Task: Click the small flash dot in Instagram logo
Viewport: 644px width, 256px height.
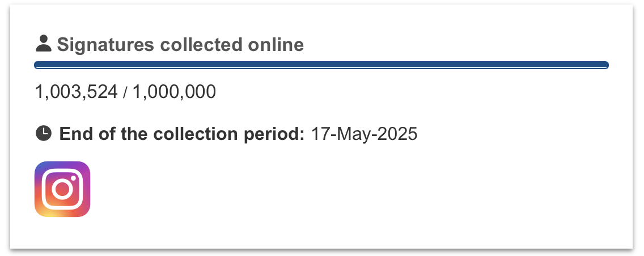Action: pyautogui.click(x=74, y=178)
